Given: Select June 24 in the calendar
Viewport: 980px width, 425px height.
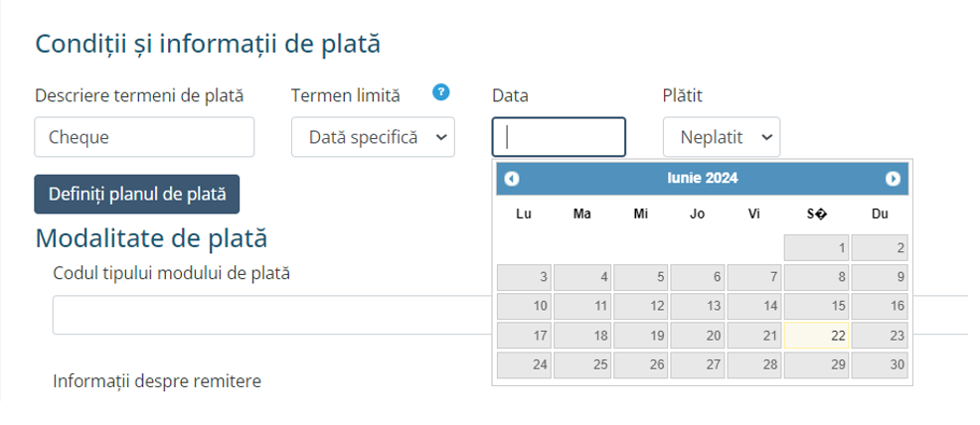Looking at the screenshot, I should pos(525,364).
